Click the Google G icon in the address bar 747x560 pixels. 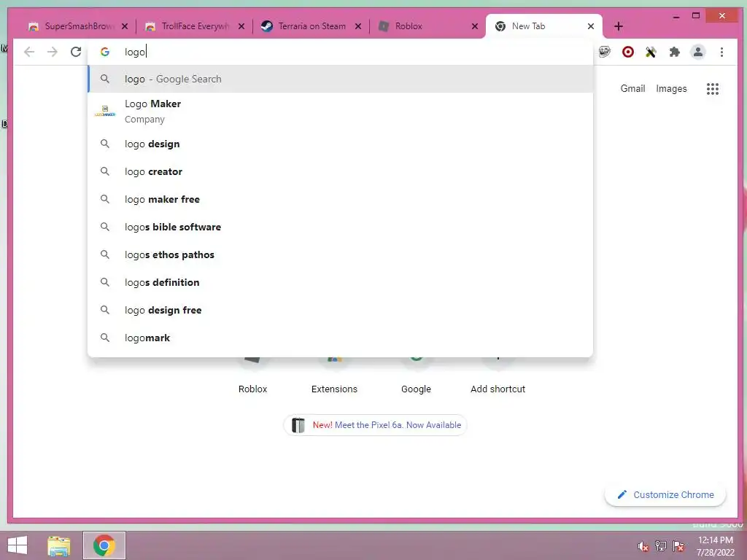tap(105, 52)
